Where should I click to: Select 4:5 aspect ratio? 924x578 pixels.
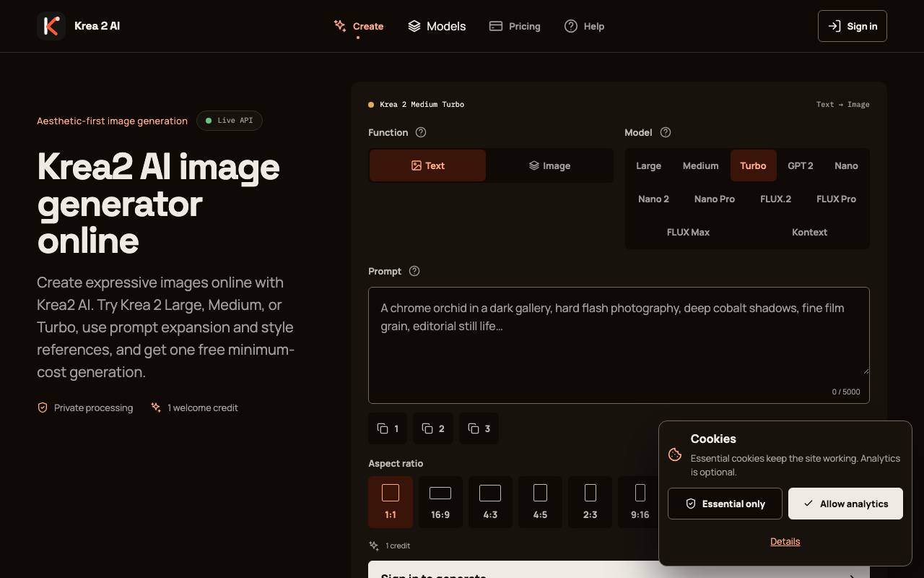click(x=540, y=502)
